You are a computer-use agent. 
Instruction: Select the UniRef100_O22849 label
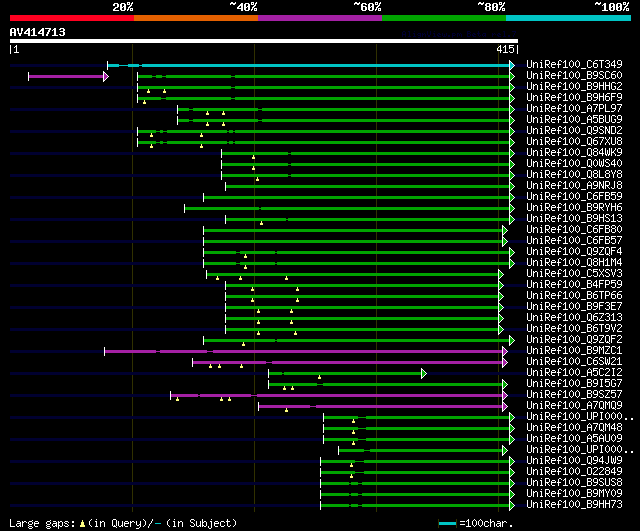pyautogui.click(x=574, y=472)
